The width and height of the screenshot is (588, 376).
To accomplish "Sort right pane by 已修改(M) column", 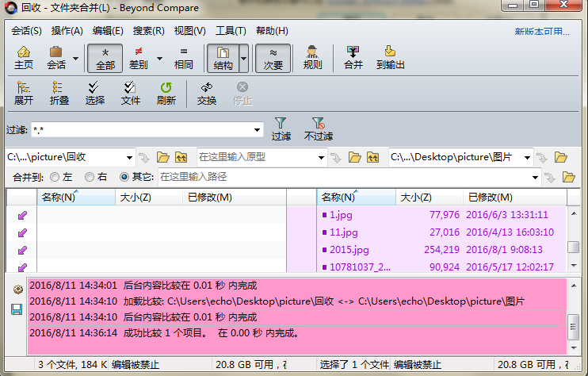I will pos(515,198).
